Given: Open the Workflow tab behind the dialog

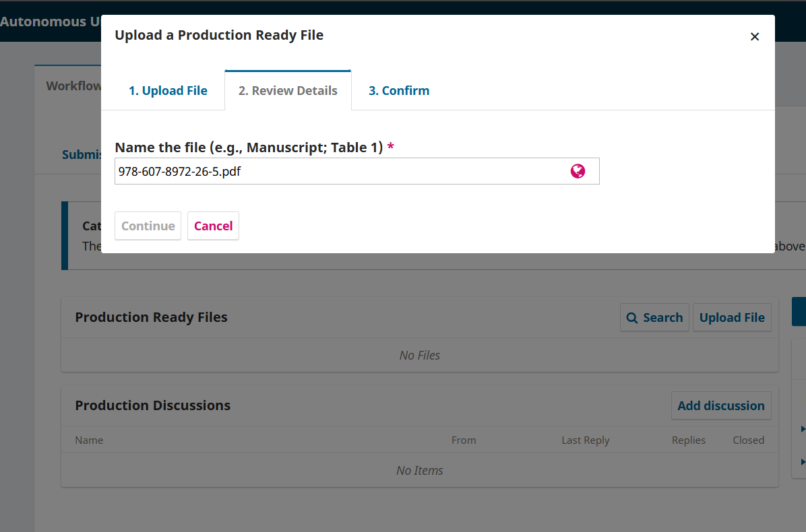Looking at the screenshot, I should (x=73, y=86).
